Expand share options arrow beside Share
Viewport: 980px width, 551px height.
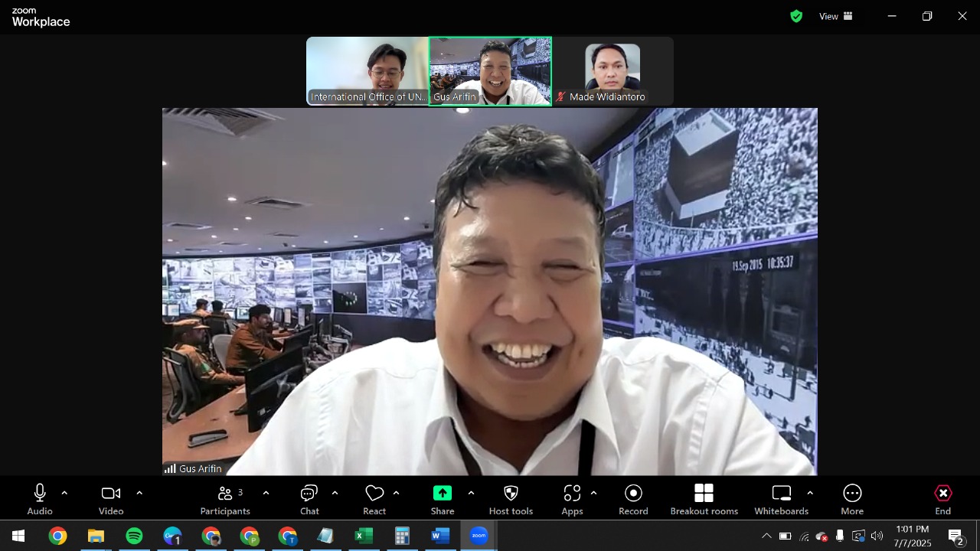471,494
